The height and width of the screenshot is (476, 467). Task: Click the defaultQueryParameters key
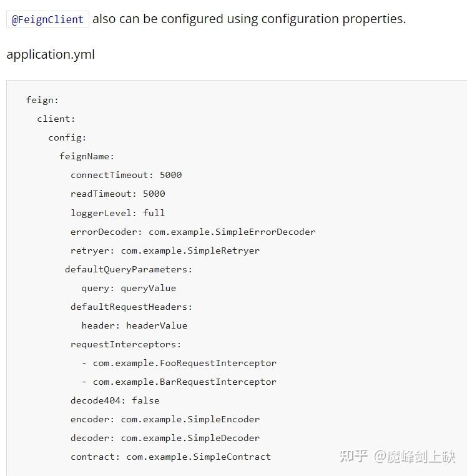(128, 269)
